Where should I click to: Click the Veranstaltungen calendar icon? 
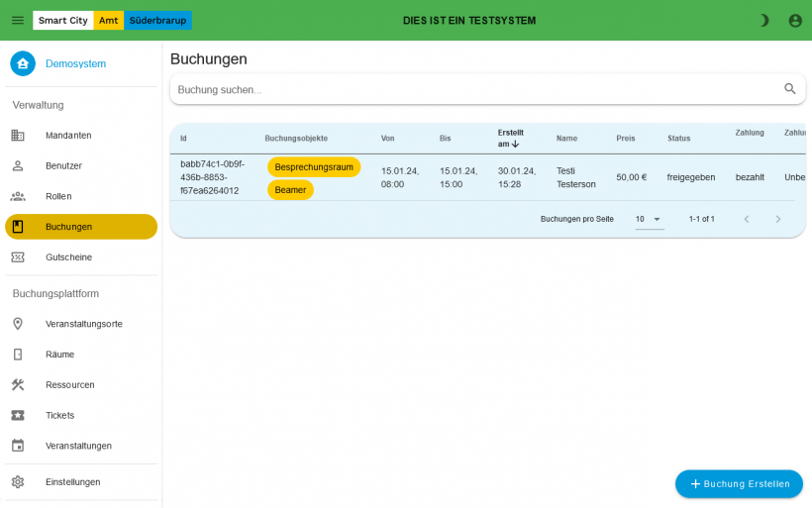[18, 446]
